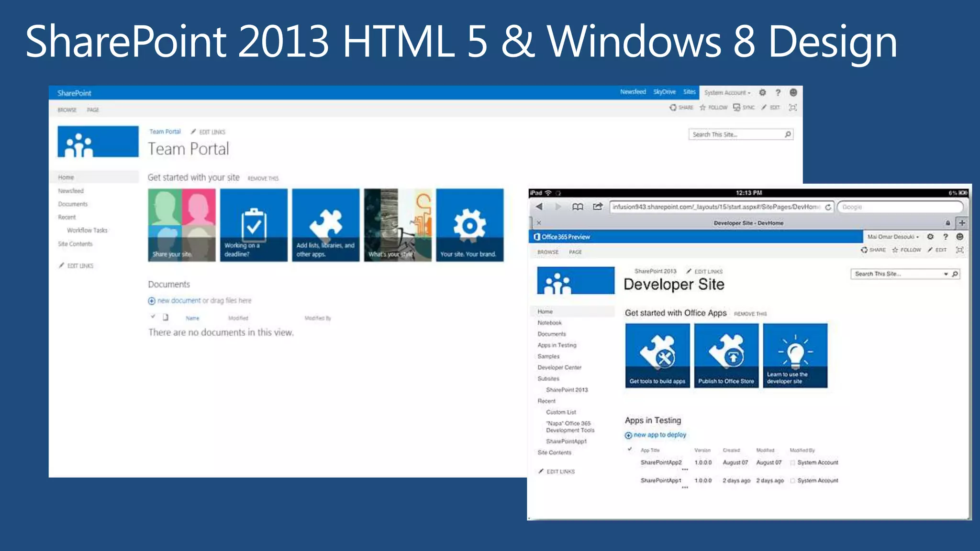
Task: Click the 'Your site. Your brand.' tile
Action: (469, 225)
